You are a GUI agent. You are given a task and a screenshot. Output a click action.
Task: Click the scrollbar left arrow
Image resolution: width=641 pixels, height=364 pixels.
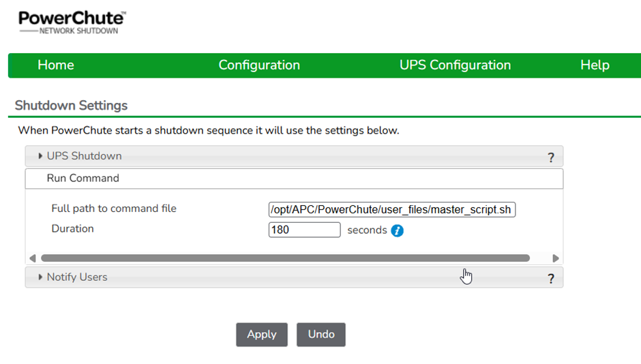click(33, 258)
